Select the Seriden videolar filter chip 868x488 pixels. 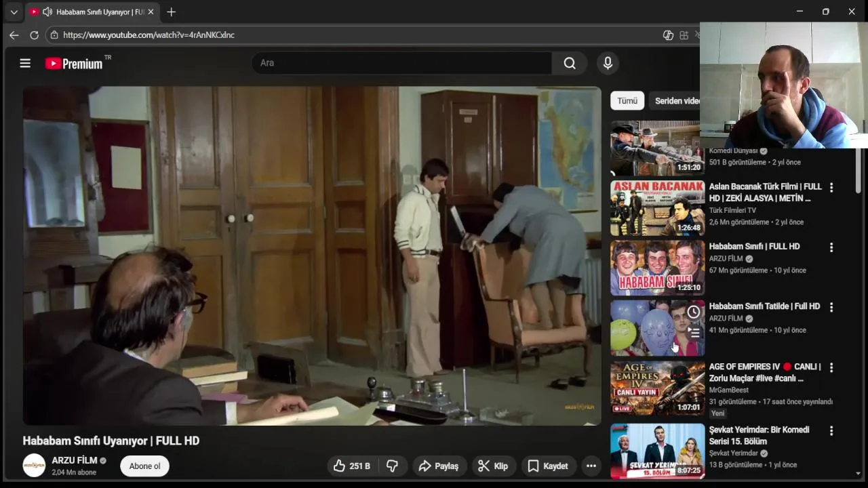tap(675, 100)
